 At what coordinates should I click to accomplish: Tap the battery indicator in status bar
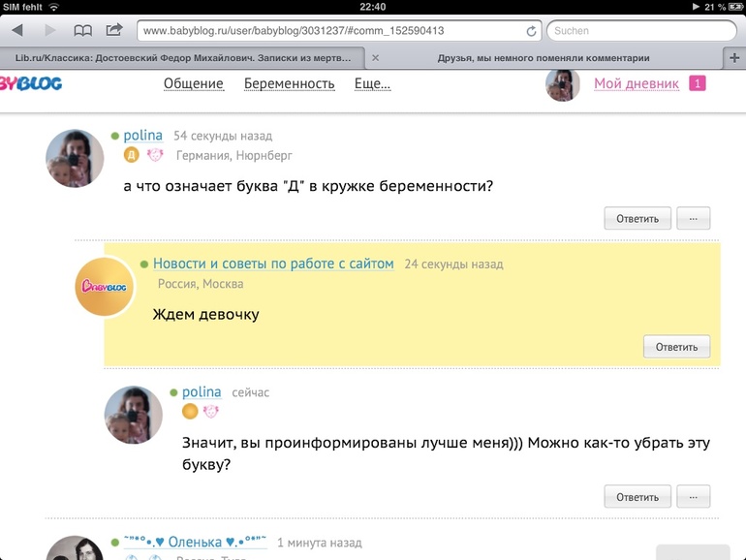click(736, 7)
